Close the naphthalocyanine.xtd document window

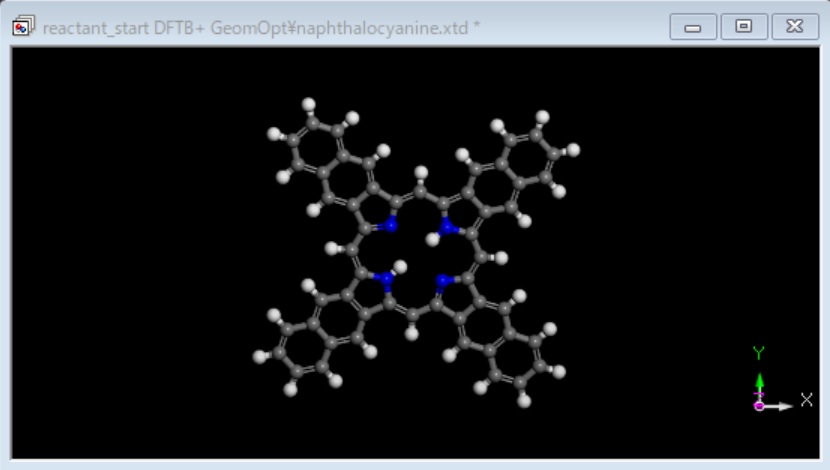[796, 26]
